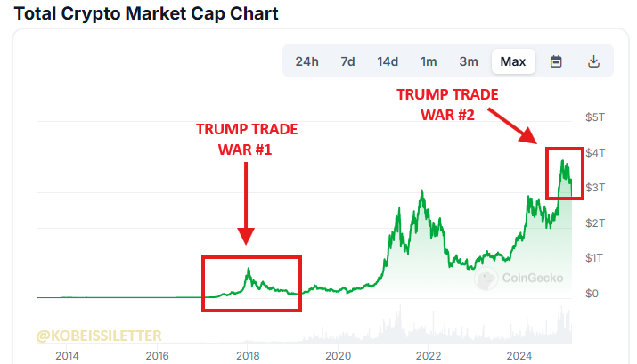The width and height of the screenshot is (637, 364).
Task: Click the Max range tab
Action: [x=513, y=61]
